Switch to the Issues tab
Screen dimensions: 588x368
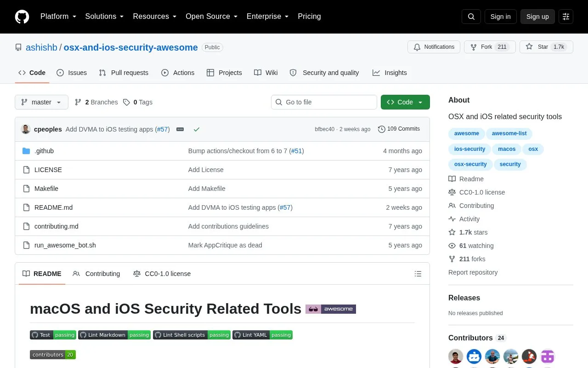(72, 73)
